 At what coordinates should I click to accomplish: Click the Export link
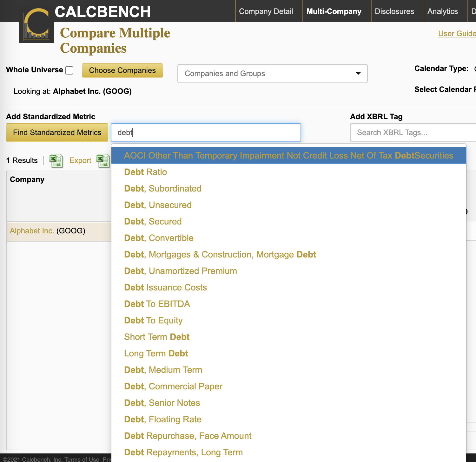pos(80,160)
